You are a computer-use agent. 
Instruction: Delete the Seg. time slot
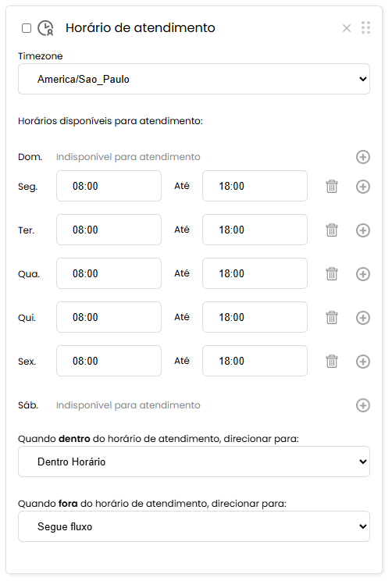point(332,186)
